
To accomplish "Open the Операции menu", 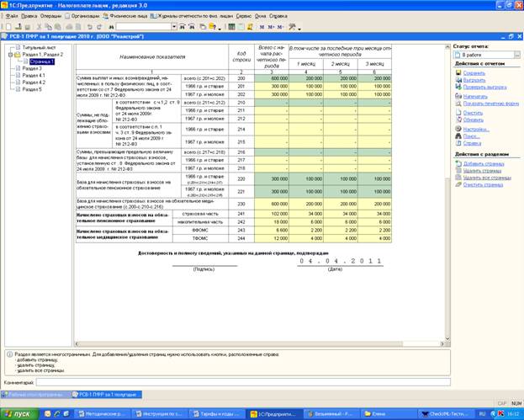I will point(50,16).
